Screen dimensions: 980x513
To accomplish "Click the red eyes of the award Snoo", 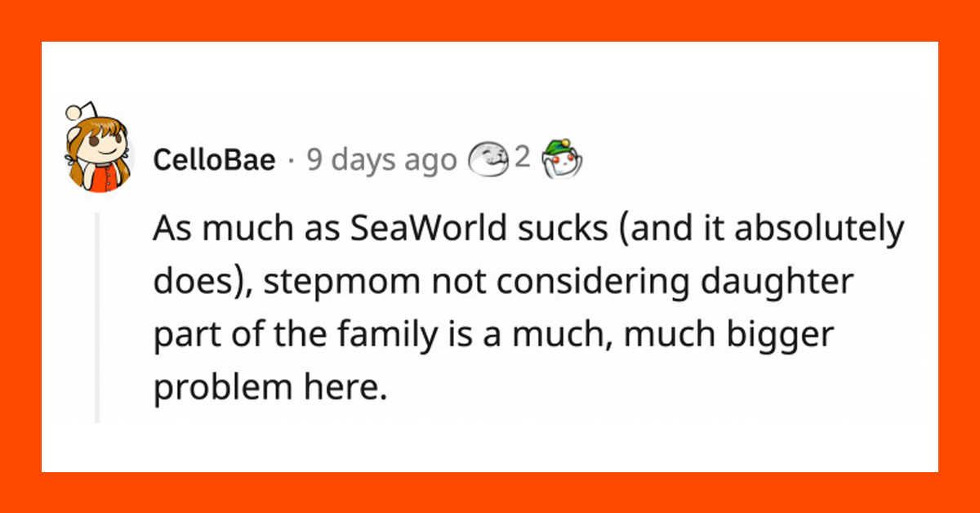I will click(563, 158).
